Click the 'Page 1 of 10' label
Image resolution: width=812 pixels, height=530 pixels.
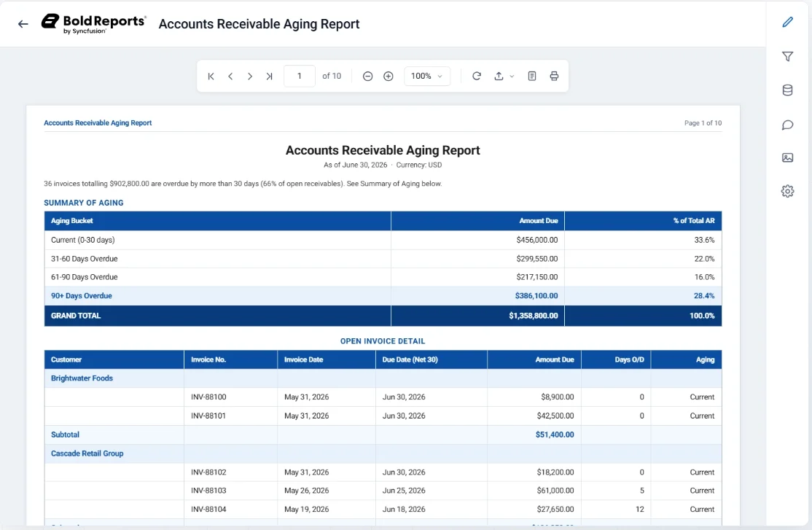pyautogui.click(x=703, y=122)
